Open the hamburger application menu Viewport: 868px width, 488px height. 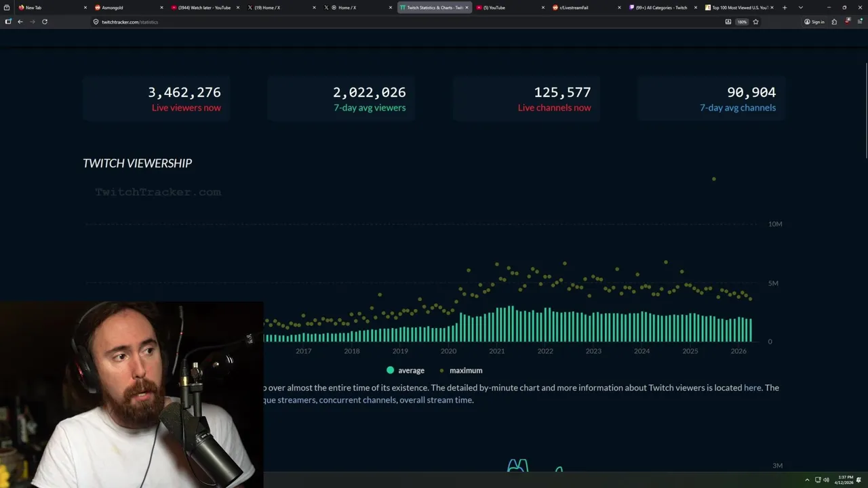click(859, 22)
